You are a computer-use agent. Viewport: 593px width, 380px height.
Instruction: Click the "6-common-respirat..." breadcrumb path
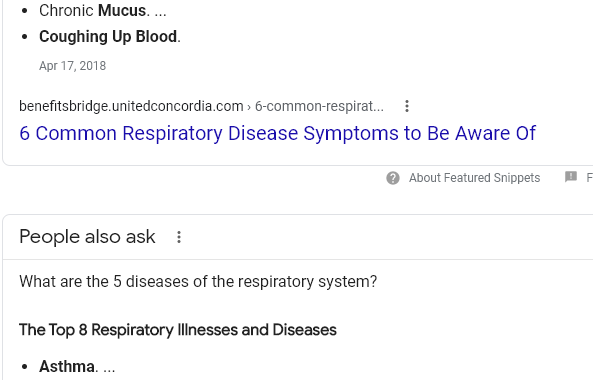[319, 106]
